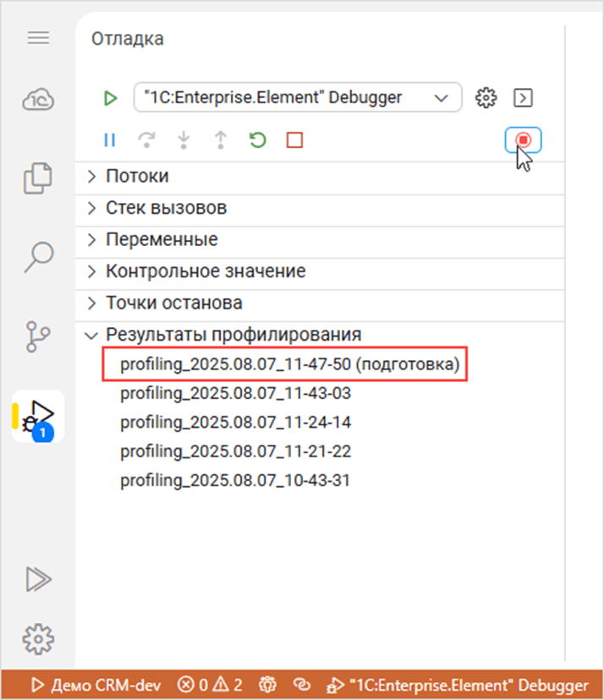Open the 1C cloud icon in sidebar

pyautogui.click(x=38, y=101)
